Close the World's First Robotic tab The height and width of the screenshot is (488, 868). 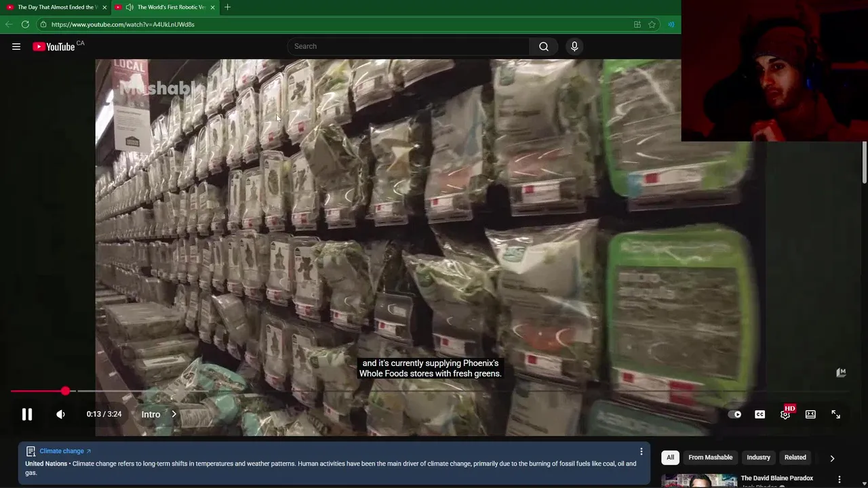213,7
